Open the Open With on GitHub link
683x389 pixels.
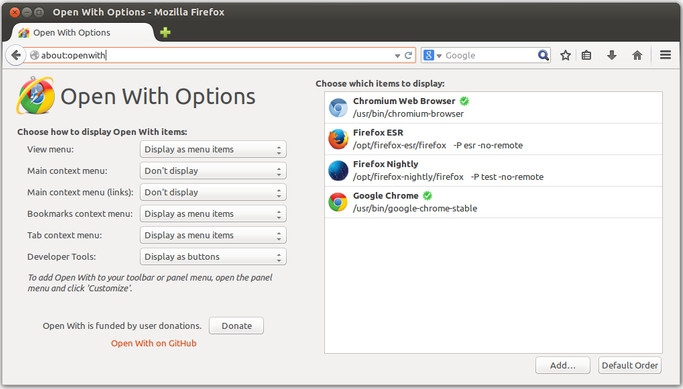[153, 343]
